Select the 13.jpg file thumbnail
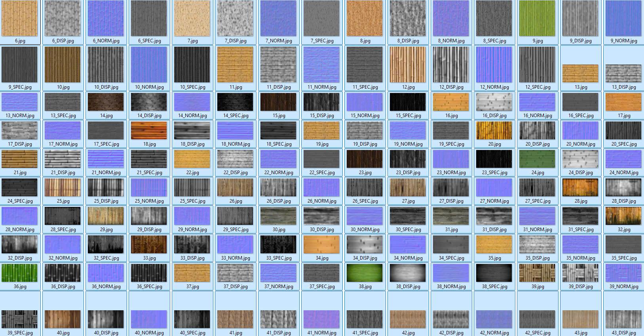This screenshot has height=336, width=644. [x=580, y=73]
